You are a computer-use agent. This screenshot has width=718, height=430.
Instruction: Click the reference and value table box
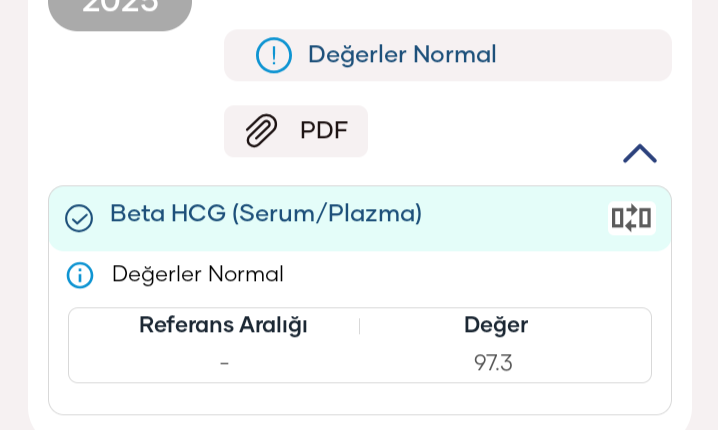[x=360, y=345]
